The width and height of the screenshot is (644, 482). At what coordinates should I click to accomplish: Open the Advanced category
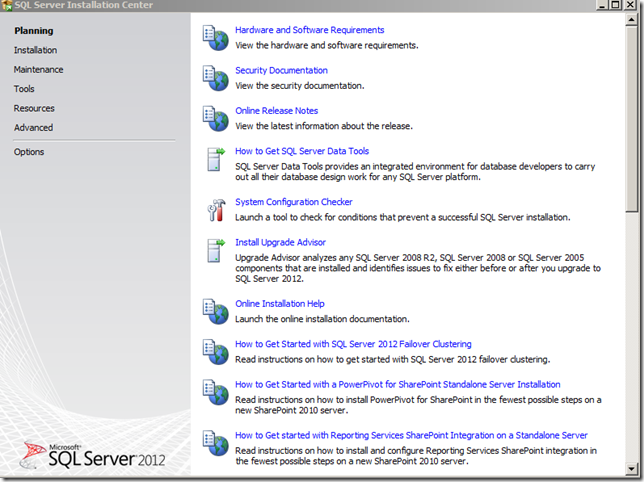point(33,128)
